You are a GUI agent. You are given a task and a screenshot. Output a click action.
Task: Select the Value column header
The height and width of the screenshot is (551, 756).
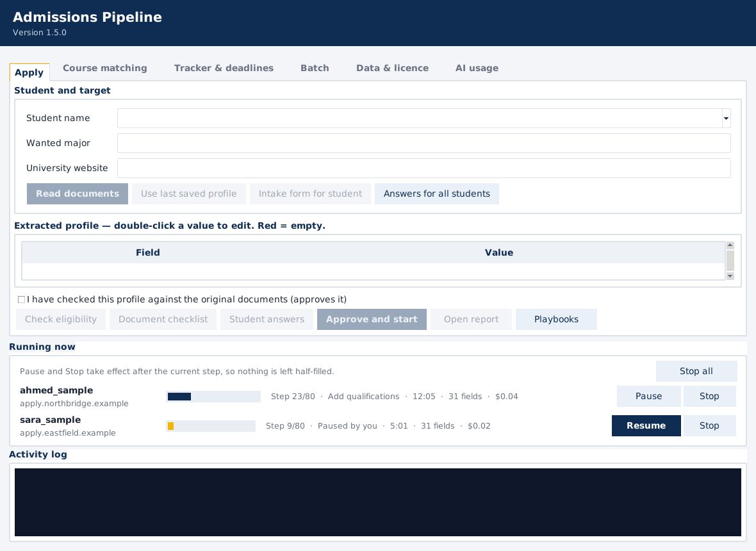[499, 252]
